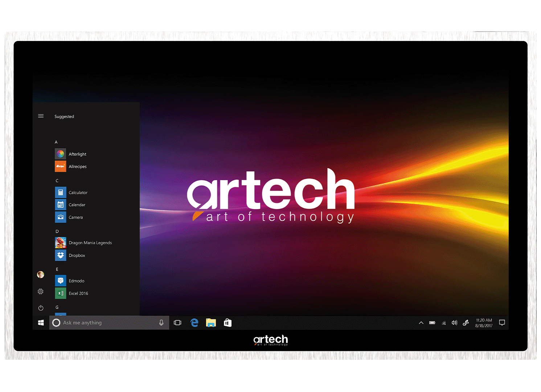The image size is (541, 392).
Task: Jump to the letter C section header
Action: [x=57, y=181]
